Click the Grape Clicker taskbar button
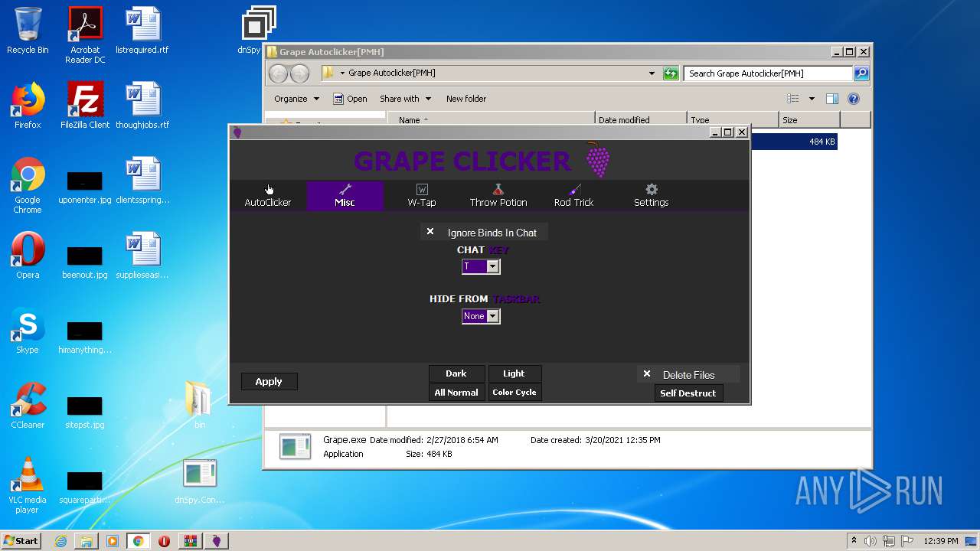This screenshot has height=551, width=980. pos(216,541)
